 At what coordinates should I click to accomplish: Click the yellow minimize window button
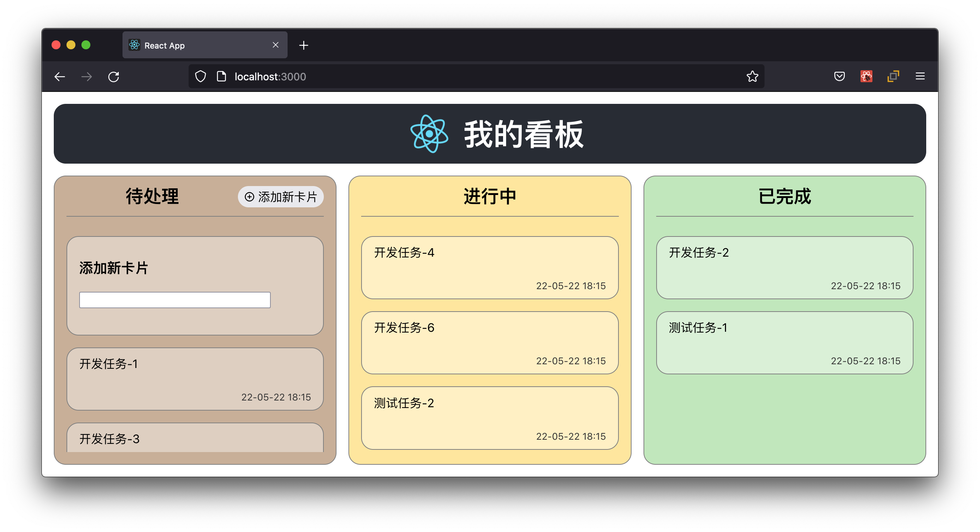point(71,45)
